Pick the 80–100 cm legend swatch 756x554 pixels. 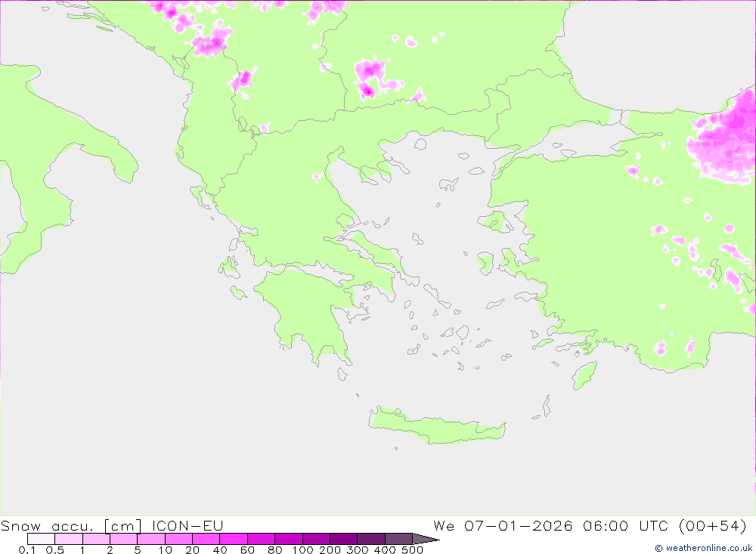[288, 539]
